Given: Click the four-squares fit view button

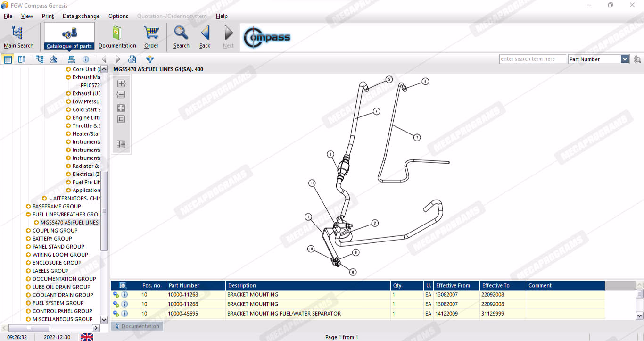Looking at the screenshot, I should coord(121,108).
